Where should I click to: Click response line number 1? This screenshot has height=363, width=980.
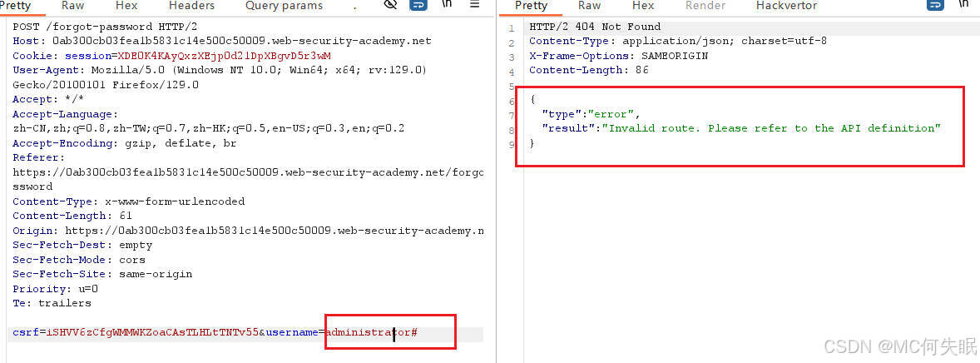pos(512,28)
